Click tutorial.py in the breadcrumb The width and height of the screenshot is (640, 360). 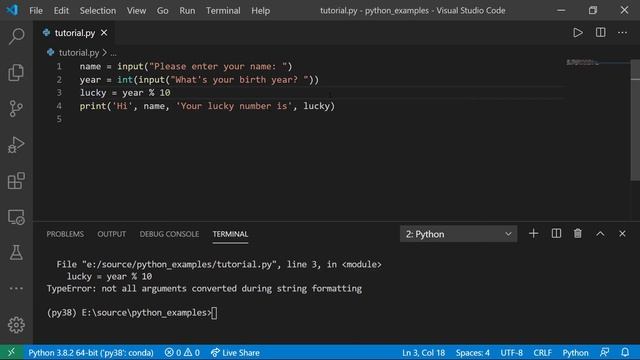click(79, 53)
